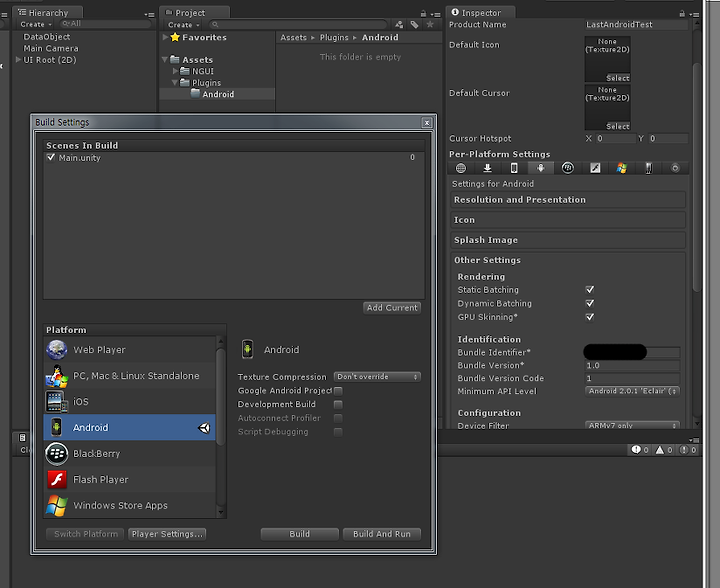Open Project Create dropdown

coord(184,25)
